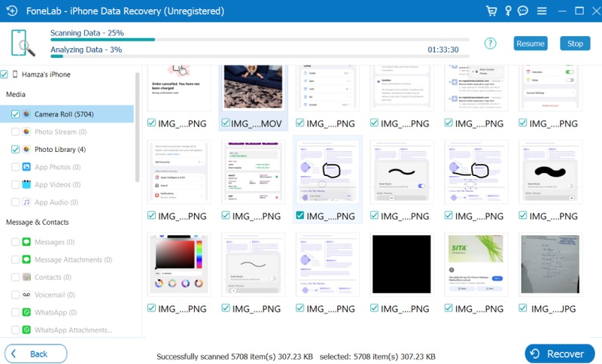The width and height of the screenshot is (602, 364).
Task: Click the Message Attachments icon
Action: [26, 259]
